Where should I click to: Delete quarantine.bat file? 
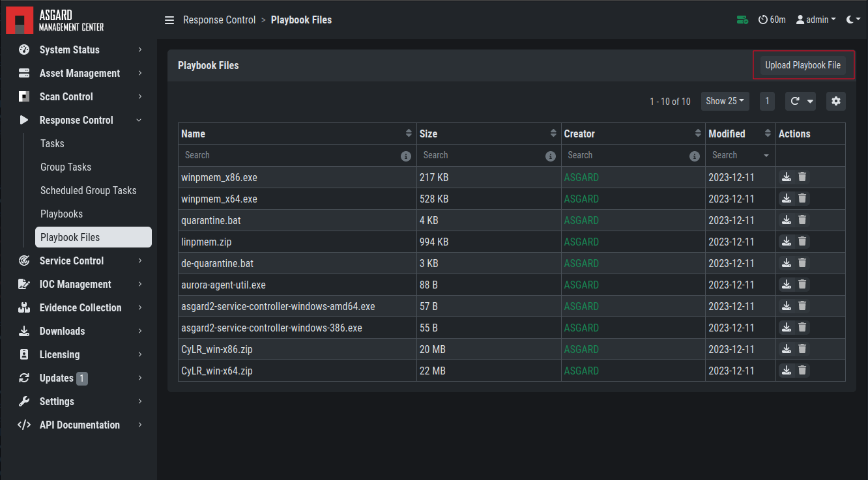(802, 220)
